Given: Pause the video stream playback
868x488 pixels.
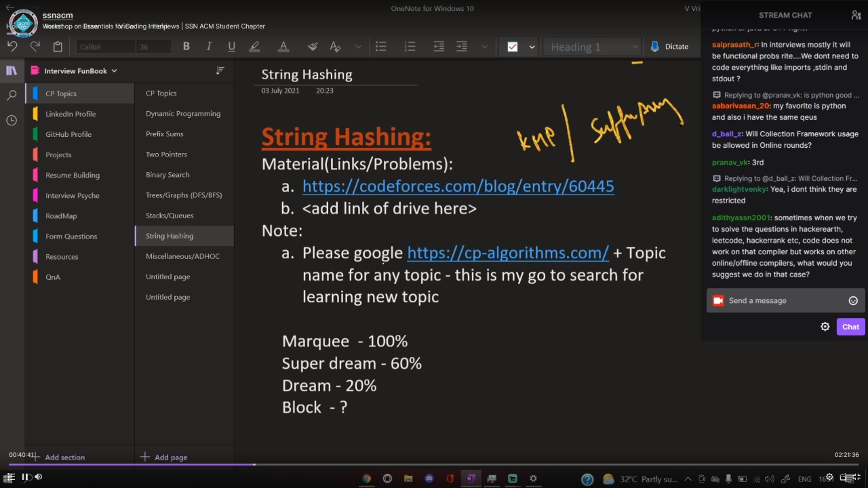Looking at the screenshot, I should pos(25,476).
